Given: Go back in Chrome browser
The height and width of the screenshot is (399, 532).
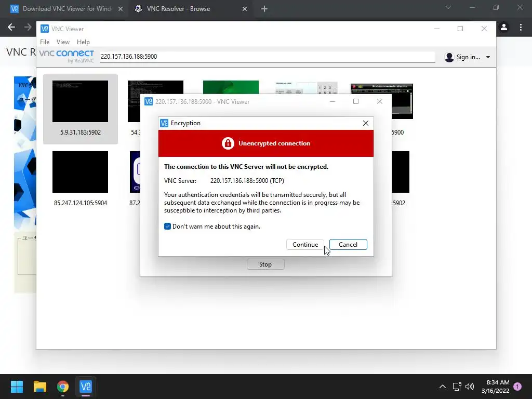Looking at the screenshot, I should pos(11,27).
